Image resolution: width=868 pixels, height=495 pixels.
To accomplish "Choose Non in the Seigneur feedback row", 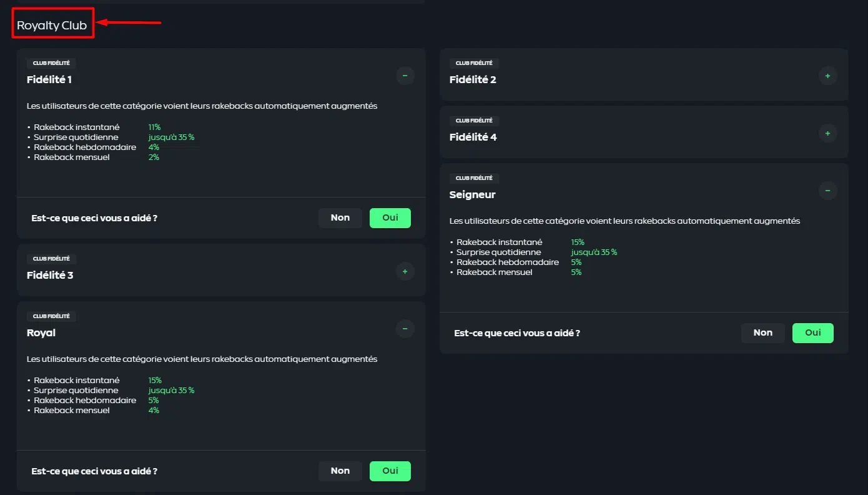I will [762, 332].
